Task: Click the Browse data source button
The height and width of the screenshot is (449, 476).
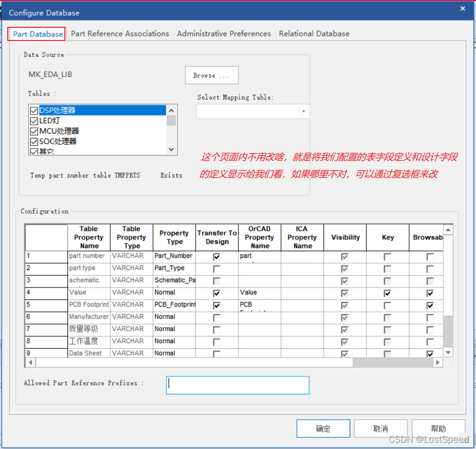Action: (x=212, y=76)
